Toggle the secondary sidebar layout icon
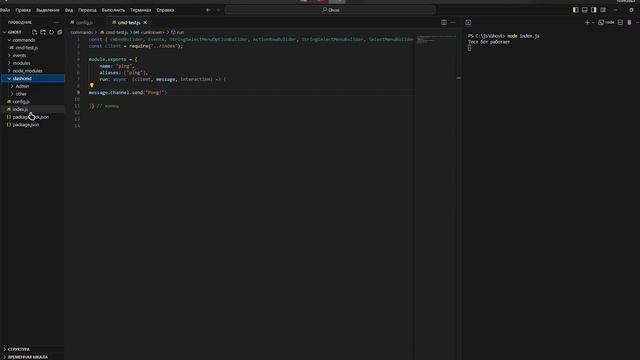The width and height of the screenshot is (640, 360). pos(593,10)
